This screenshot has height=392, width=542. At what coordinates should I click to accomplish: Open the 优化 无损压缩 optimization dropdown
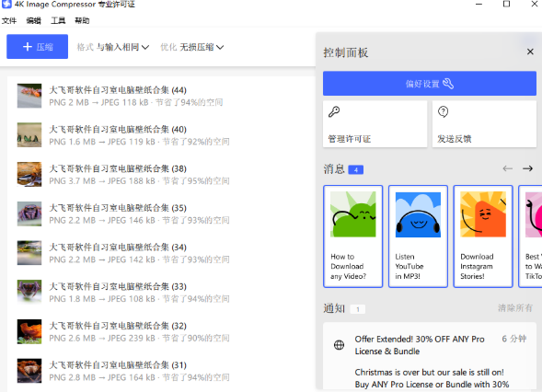click(191, 47)
